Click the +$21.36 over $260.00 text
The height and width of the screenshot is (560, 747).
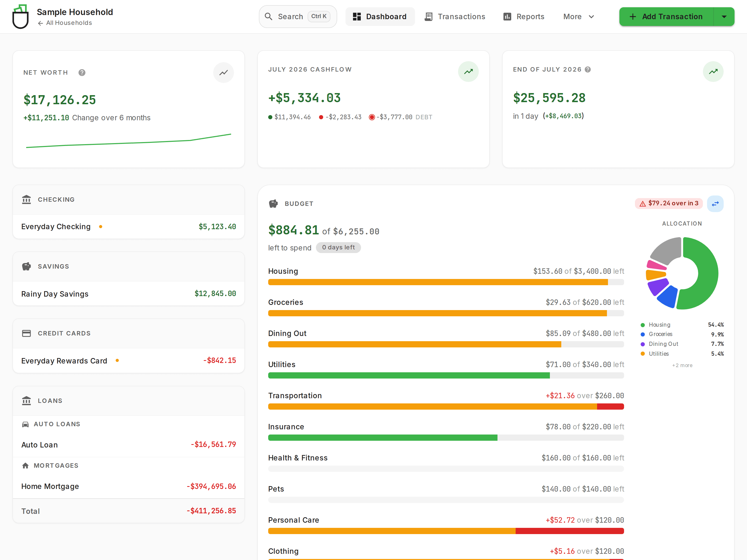(x=585, y=396)
